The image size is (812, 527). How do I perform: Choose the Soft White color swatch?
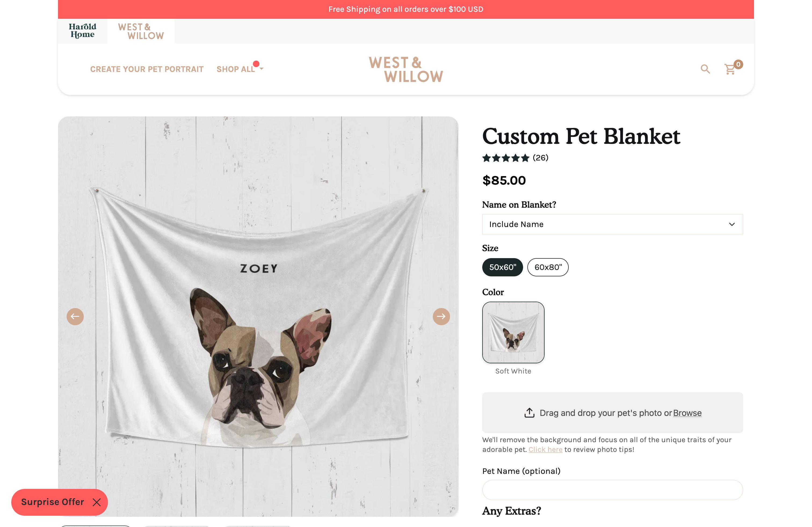point(513,332)
